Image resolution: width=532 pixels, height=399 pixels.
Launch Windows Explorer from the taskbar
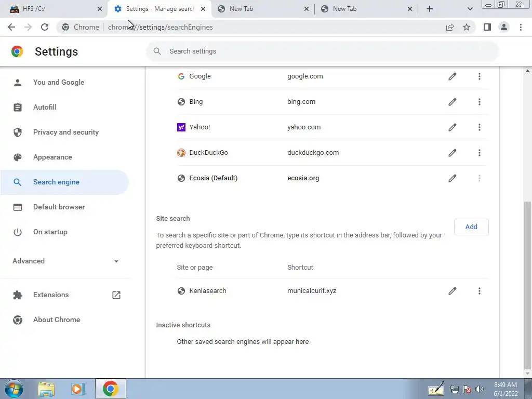[46, 389]
